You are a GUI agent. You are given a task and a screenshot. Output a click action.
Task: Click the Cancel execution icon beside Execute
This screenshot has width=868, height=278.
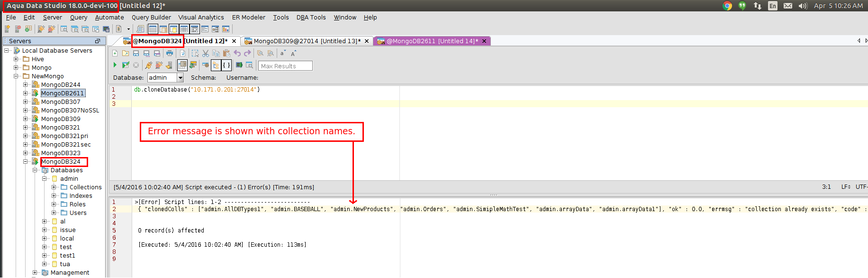click(136, 65)
